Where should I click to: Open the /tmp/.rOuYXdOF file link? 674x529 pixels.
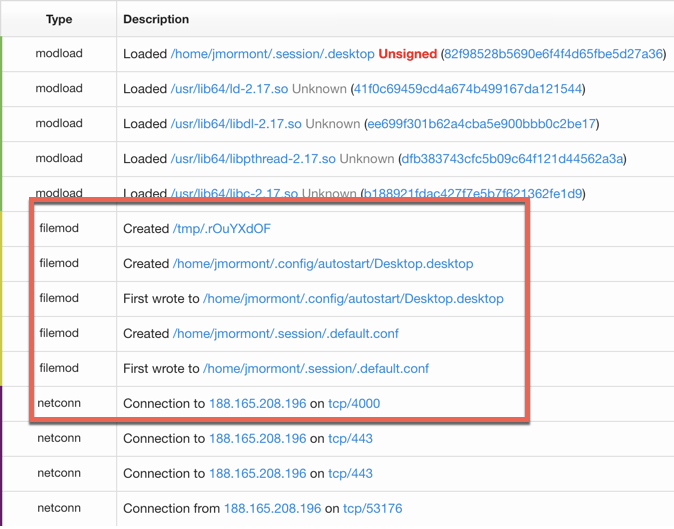[x=221, y=229]
